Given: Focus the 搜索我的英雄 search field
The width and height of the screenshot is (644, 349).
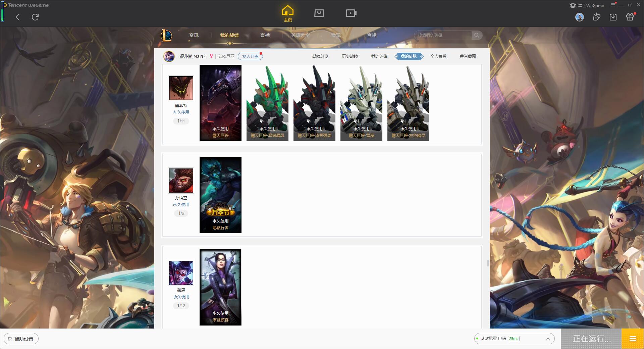Looking at the screenshot, I should (x=443, y=35).
